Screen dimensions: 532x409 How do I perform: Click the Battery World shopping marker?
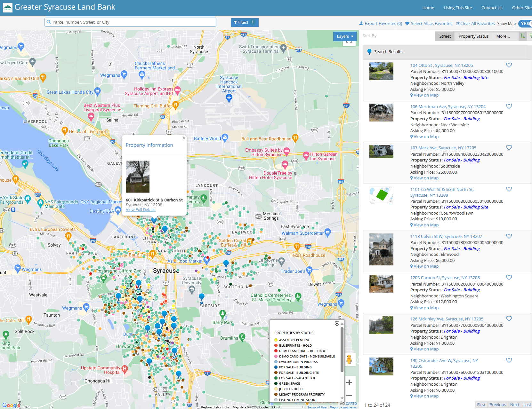click(x=225, y=138)
